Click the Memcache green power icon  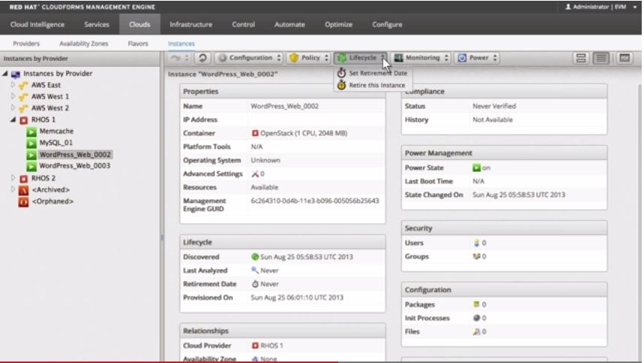[x=32, y=132]
